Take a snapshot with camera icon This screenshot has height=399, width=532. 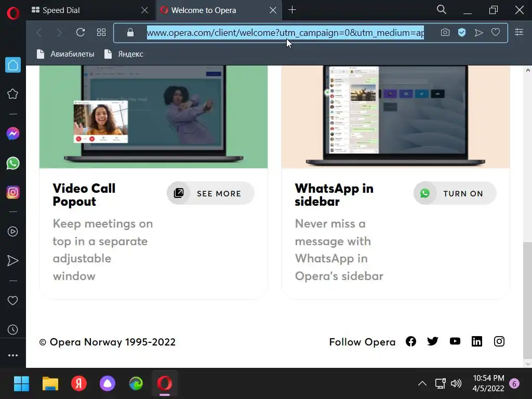[x=445, y=33]
